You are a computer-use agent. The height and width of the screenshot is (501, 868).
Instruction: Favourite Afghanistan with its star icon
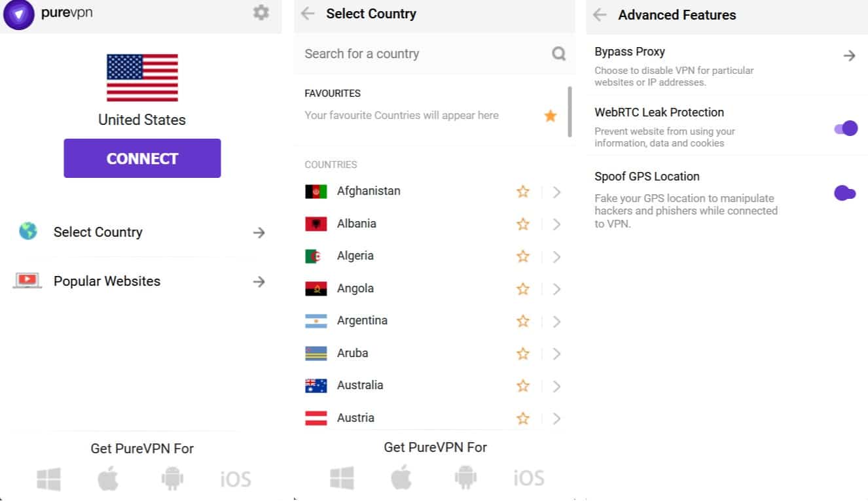(522, 192)
